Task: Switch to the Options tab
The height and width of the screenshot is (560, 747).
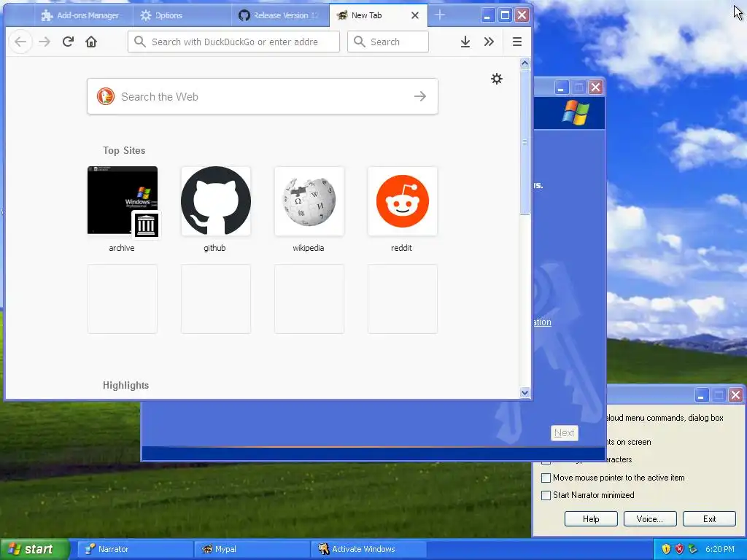Action: coord(182,15)
